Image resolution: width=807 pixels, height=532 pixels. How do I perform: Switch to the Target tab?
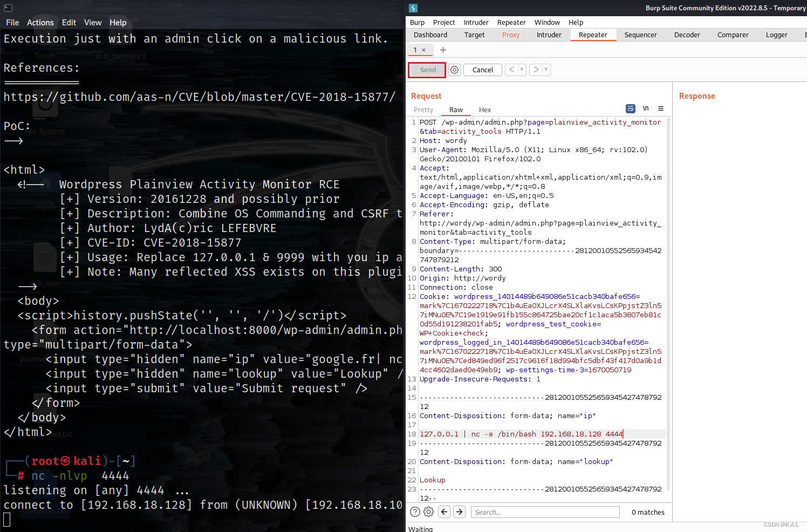(475, 35)
